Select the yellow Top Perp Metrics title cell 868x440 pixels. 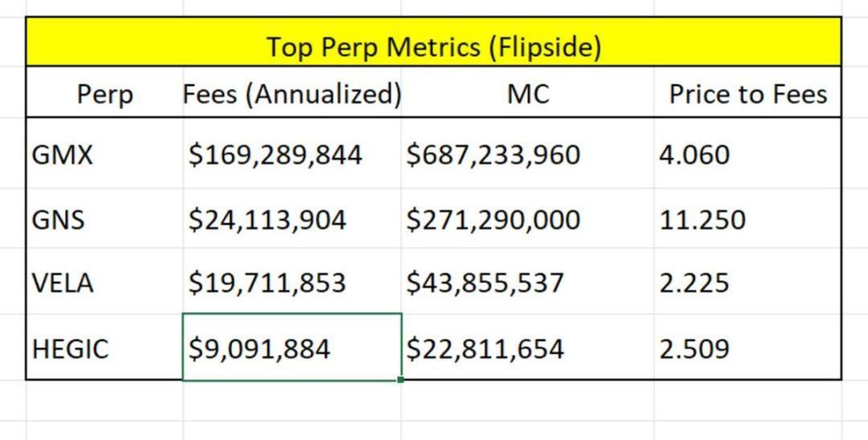tap(433, 47)
